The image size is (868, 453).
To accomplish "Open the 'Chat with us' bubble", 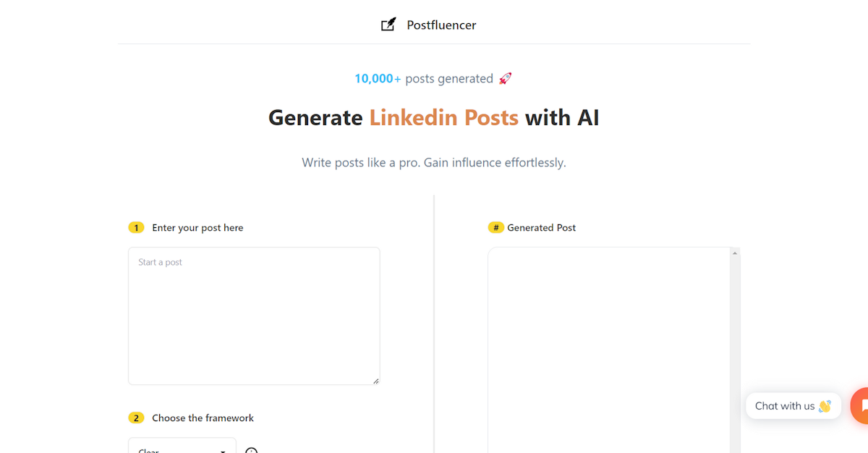I will coord(793,406).
